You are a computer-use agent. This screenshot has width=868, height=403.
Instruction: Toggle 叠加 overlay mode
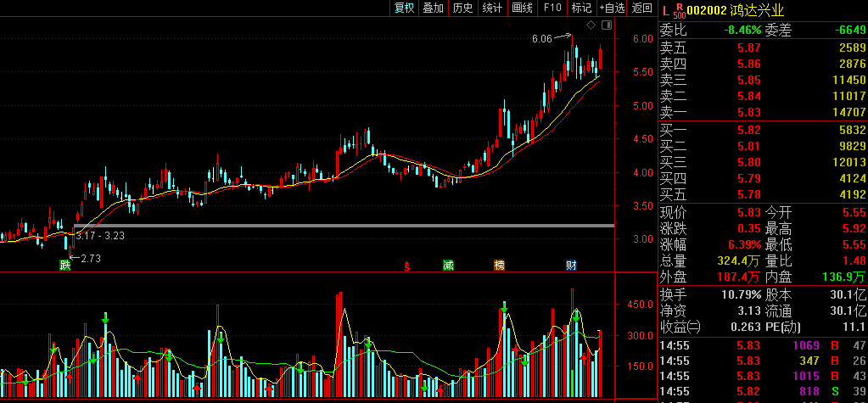coord(433,8)
